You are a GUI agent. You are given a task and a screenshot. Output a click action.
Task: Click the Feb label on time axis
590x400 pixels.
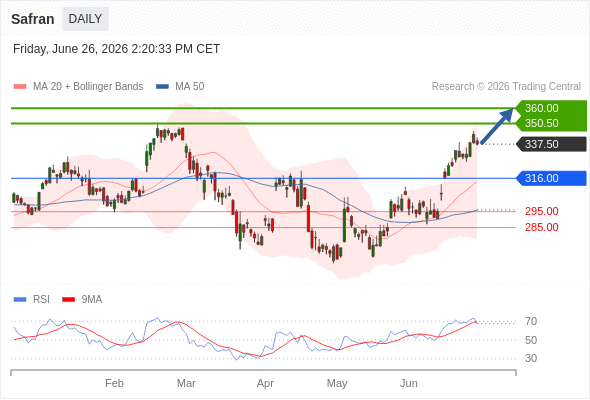tap(114, 383)
